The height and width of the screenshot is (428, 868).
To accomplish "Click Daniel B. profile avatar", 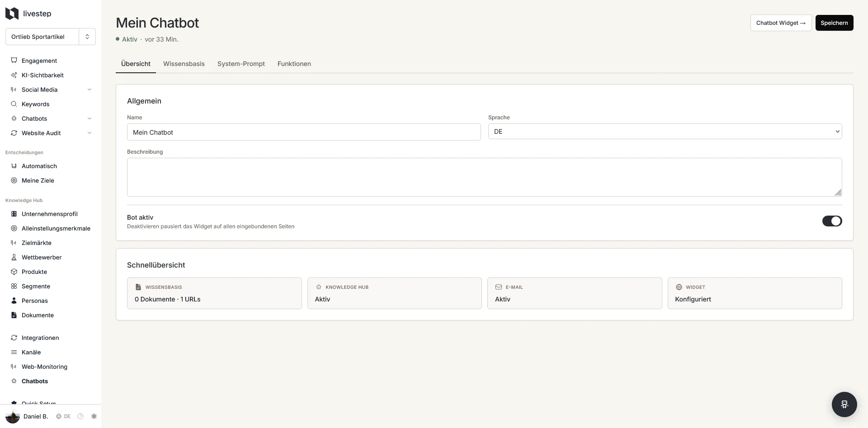I will point(13,416).
